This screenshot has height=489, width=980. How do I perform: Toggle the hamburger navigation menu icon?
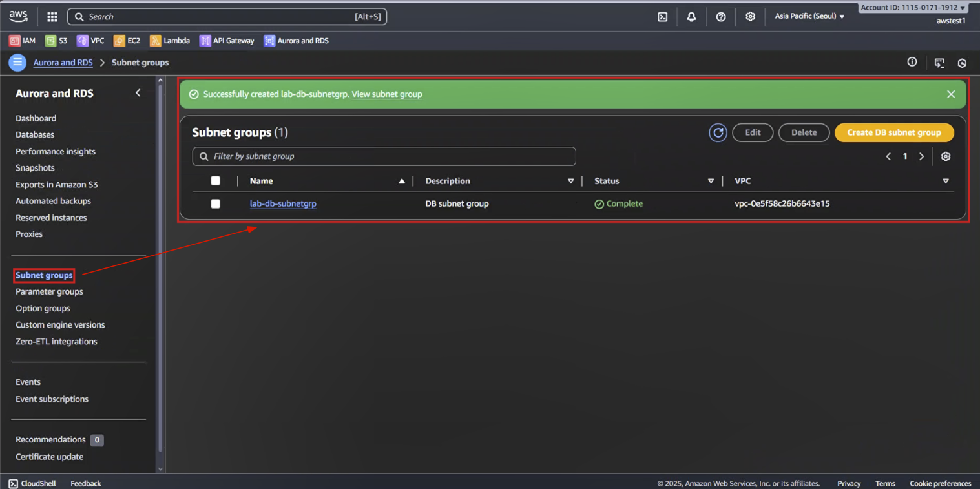coord(17,63)
